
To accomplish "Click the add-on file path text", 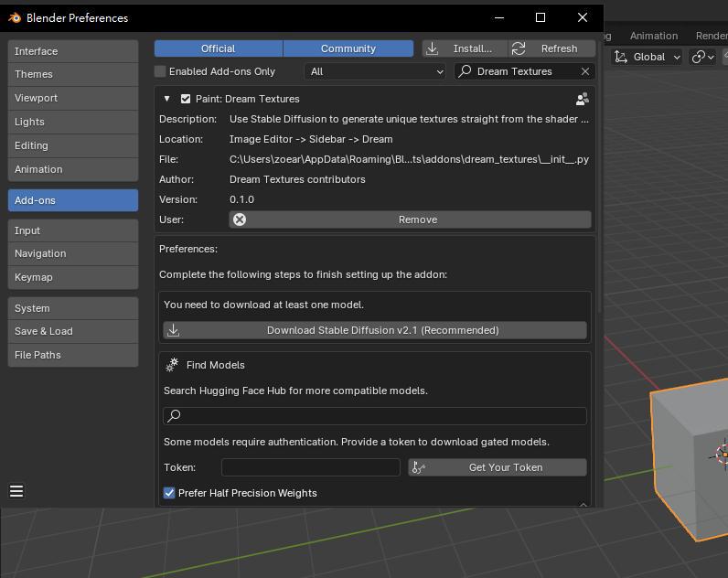I will [409, 159].
